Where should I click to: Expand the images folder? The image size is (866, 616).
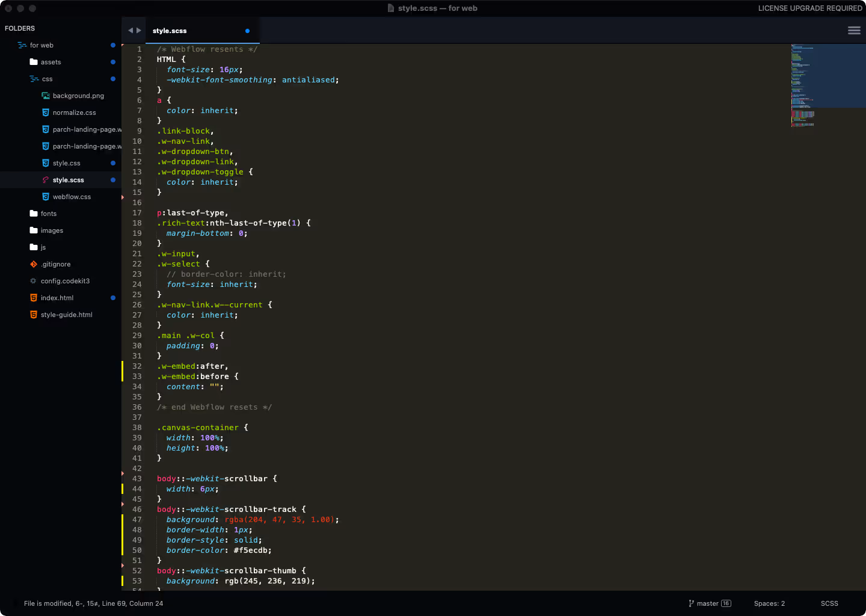34,230
